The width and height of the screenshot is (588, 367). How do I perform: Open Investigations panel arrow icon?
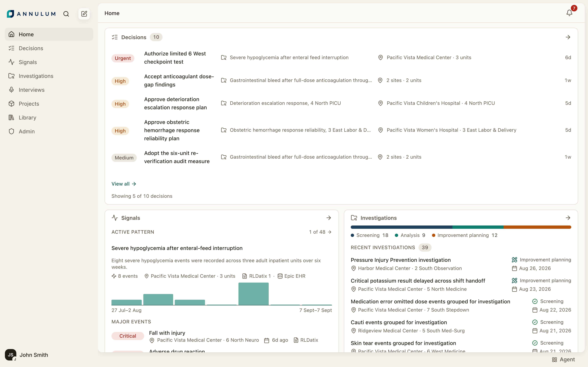click(x=568, y=218)
